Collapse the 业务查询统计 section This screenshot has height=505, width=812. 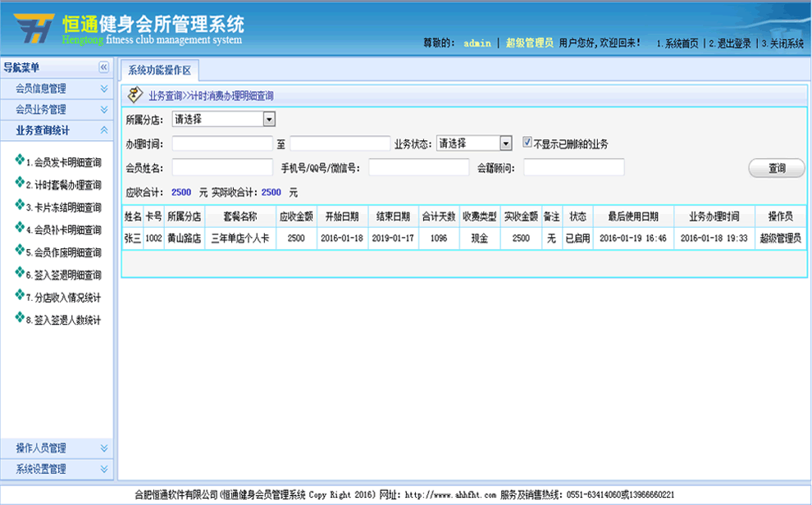pos(57,130)
